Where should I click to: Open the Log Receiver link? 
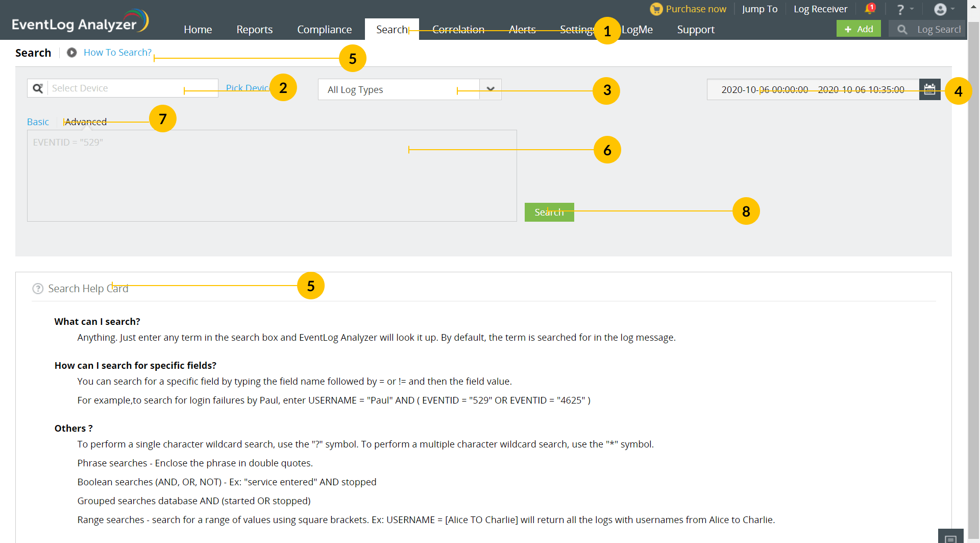[x=820, y=9]
